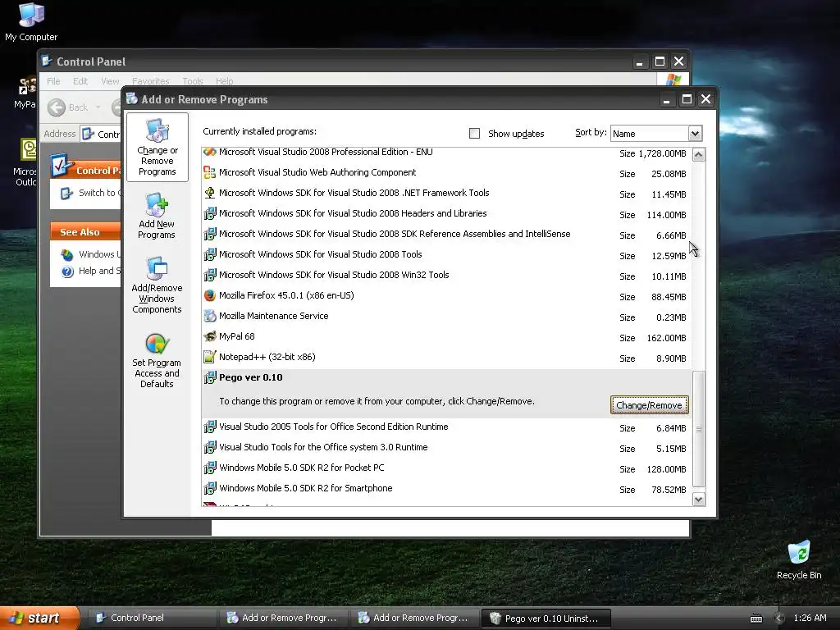Open Add New Programs in sidebar
Screen dimensions: 840x630
tap(157, 216)
